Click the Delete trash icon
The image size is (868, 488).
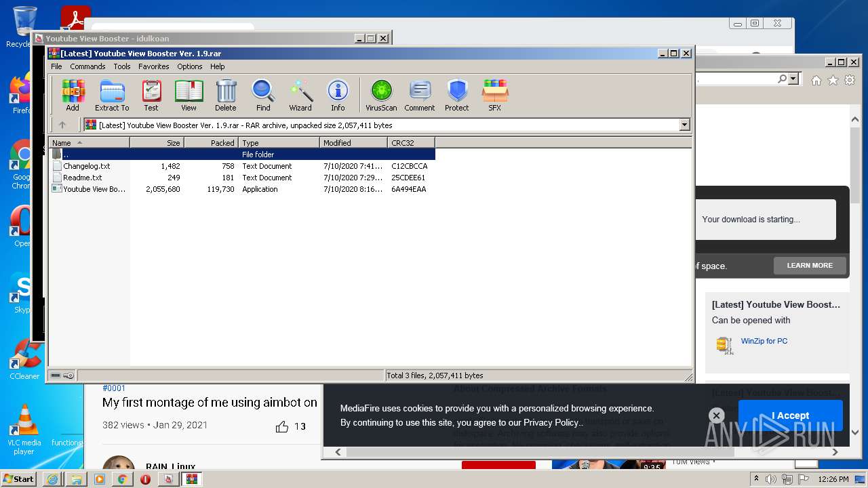point(226,96)
